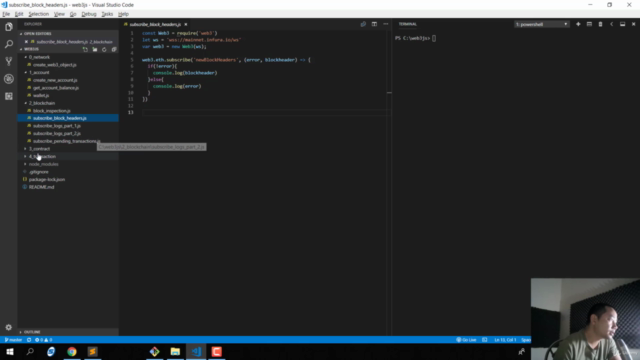The height and width of the screenshot is (360, 640).
Task: Select the TERMINAL panel tab
Action: [x=407, y=24]
